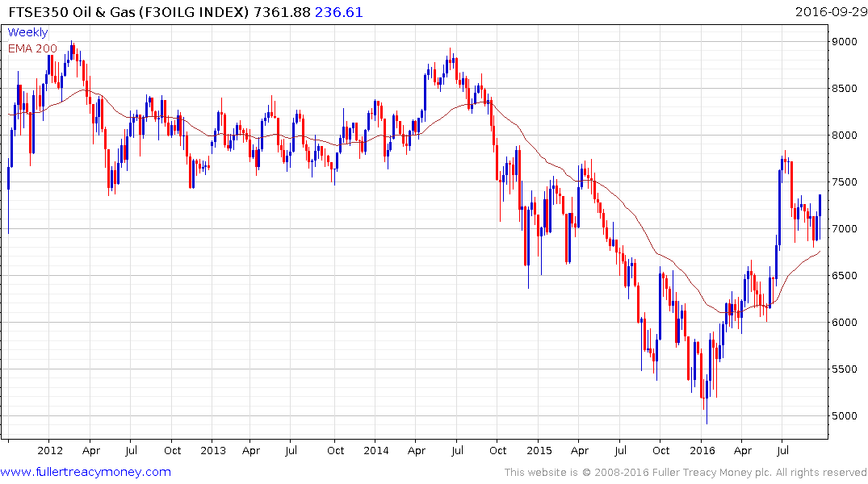Click the 2012 label on the time axis

[50, 450]
